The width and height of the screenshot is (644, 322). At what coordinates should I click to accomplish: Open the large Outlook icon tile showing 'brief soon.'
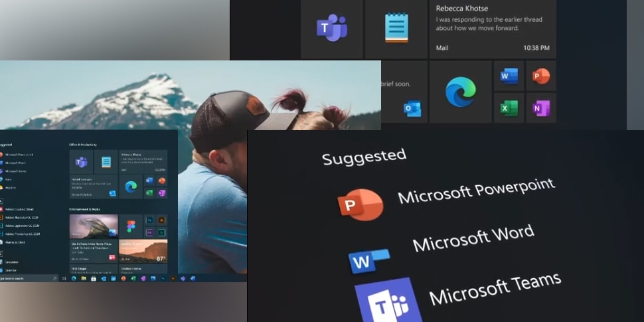tap(404, 92)
